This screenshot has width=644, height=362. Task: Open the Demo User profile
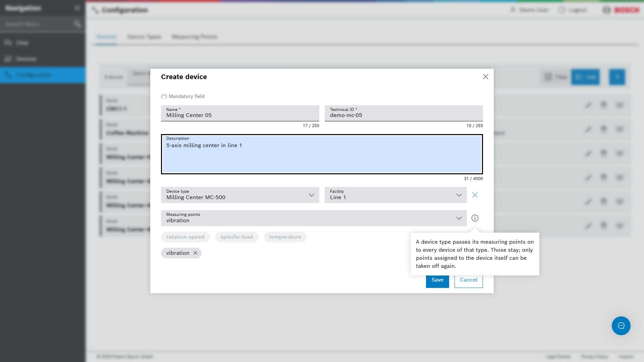pos(529,10)
